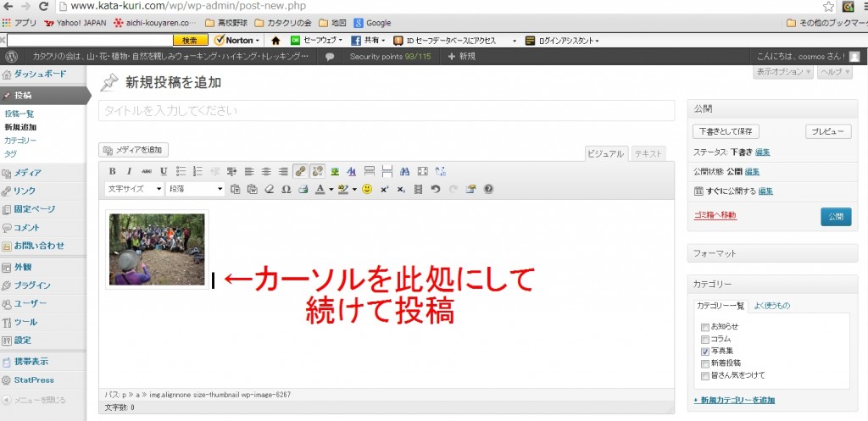Tick the コラム category checkbox

[705, 339]
